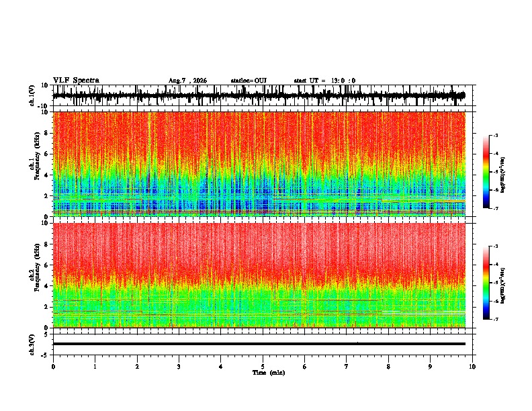Viewport: 532px width, 411px height.
Task: Click time axis tick label "1"
Action: pos(95,367)
